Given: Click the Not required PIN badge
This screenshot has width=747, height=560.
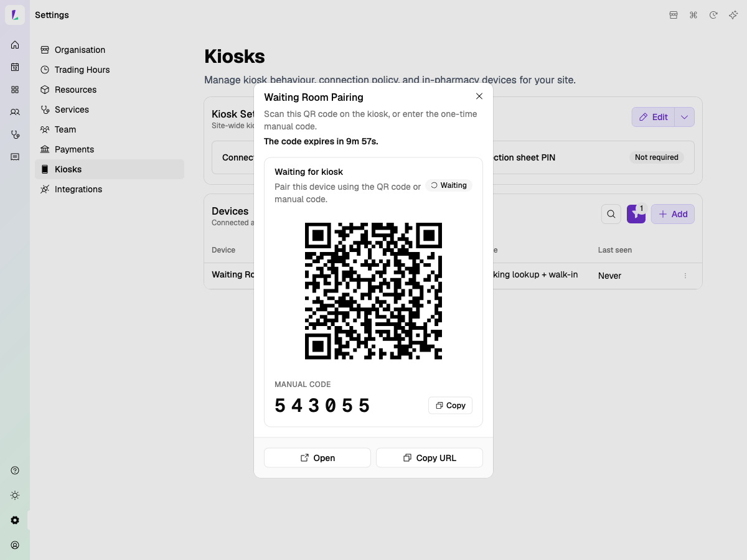Looking at the screenshot, I should click(657, 157).
